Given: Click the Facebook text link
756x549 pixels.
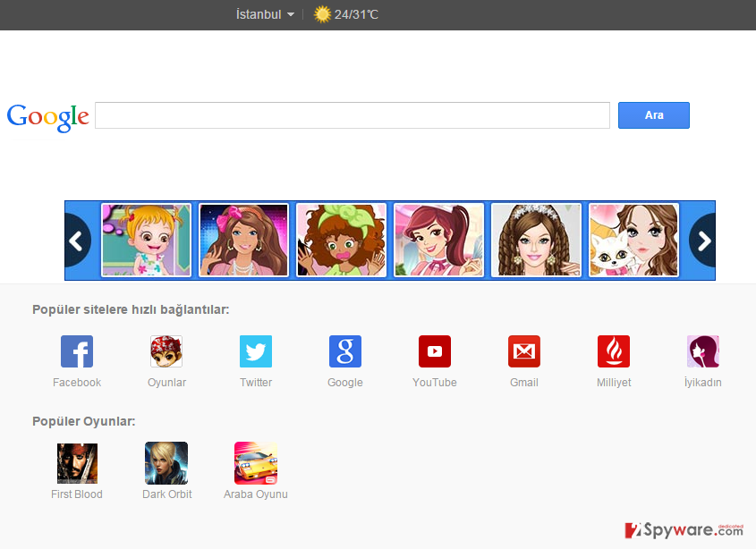Looking at the screenshot, I should click(77, 382).
